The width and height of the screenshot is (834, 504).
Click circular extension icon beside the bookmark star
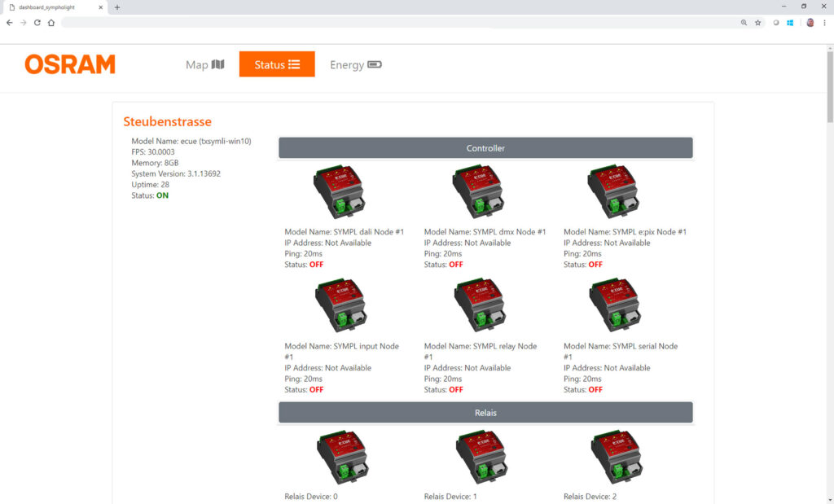(x=776, y=22)
